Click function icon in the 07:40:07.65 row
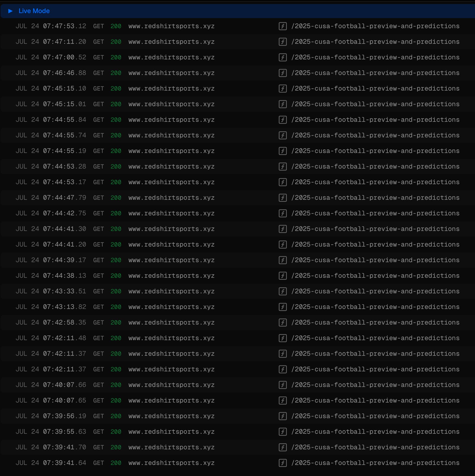This screenshot has width=475, height=476. (x=283, y=401)
